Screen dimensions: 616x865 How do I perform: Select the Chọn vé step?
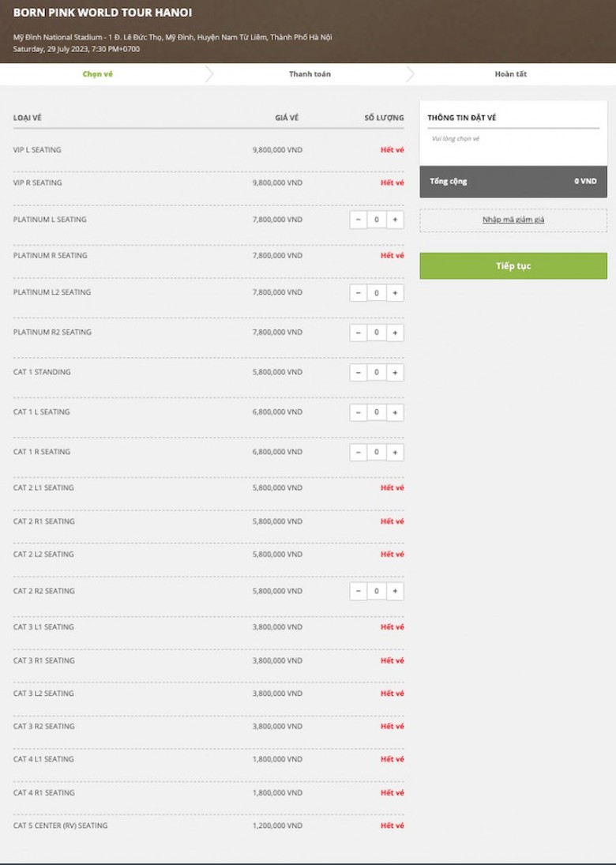(98, 74)
